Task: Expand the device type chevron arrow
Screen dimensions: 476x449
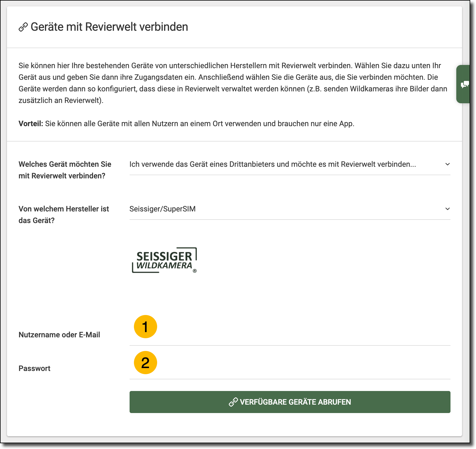Action: tap(447, 164)
